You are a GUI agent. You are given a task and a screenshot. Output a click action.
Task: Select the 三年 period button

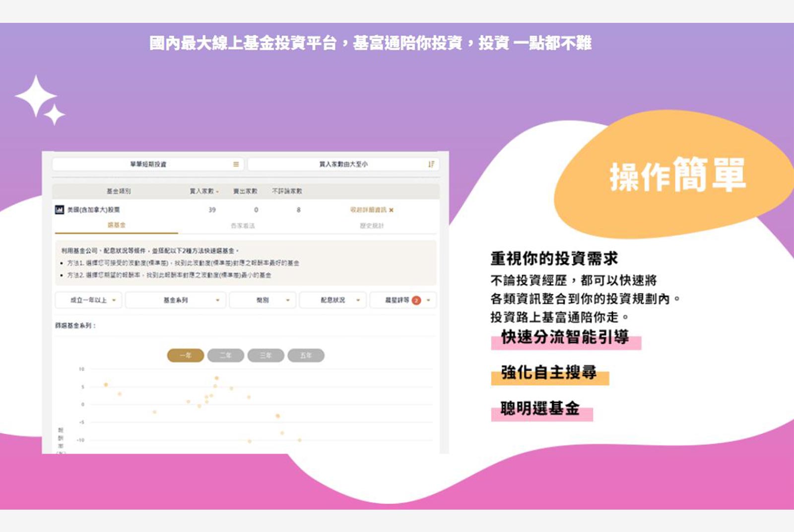pyautogui.click(x=266, y=355)
